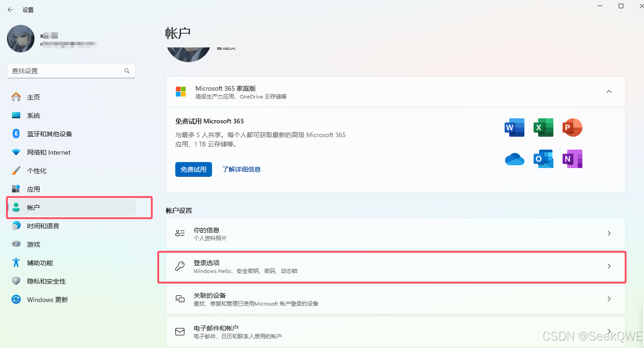Click the gamepad icon for 游戏

click(16, 244)
